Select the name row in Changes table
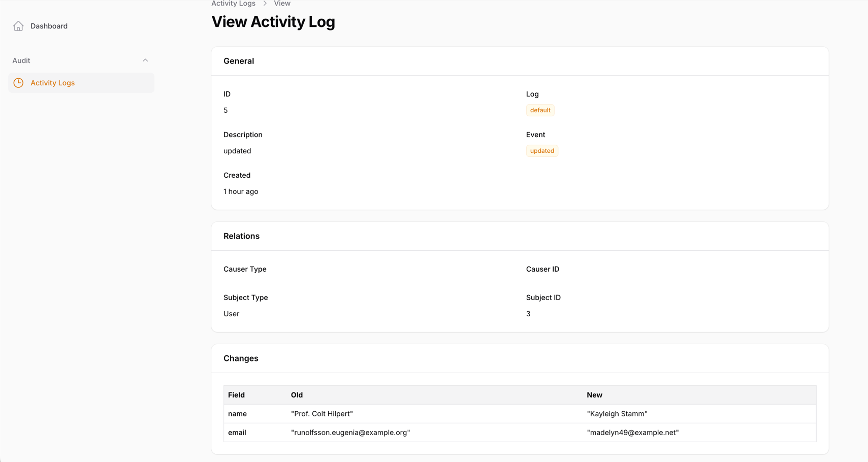Image resolution: width=868 pixels, height=462 pixels. click(237, 414)
